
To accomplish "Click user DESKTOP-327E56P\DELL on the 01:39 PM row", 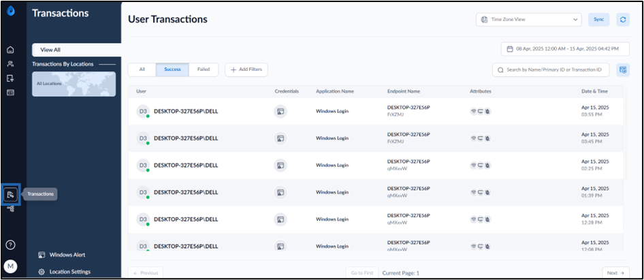I will 186,193.
